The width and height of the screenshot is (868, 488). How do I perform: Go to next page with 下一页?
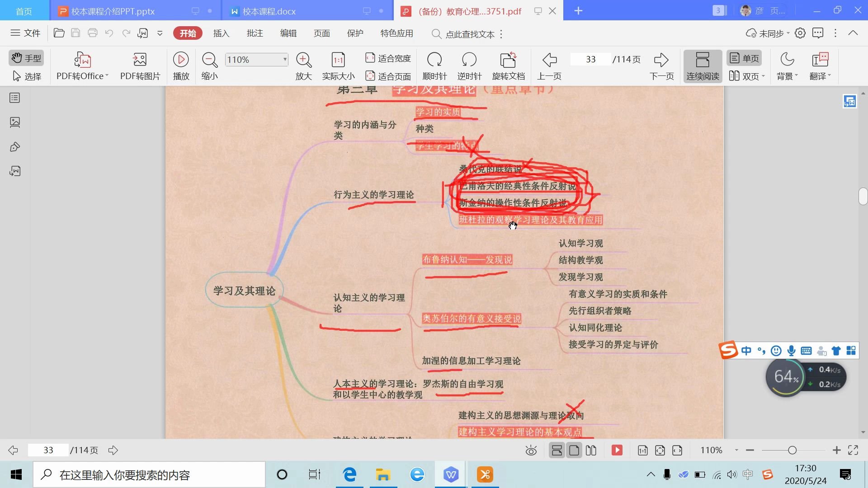pos(661,66)
